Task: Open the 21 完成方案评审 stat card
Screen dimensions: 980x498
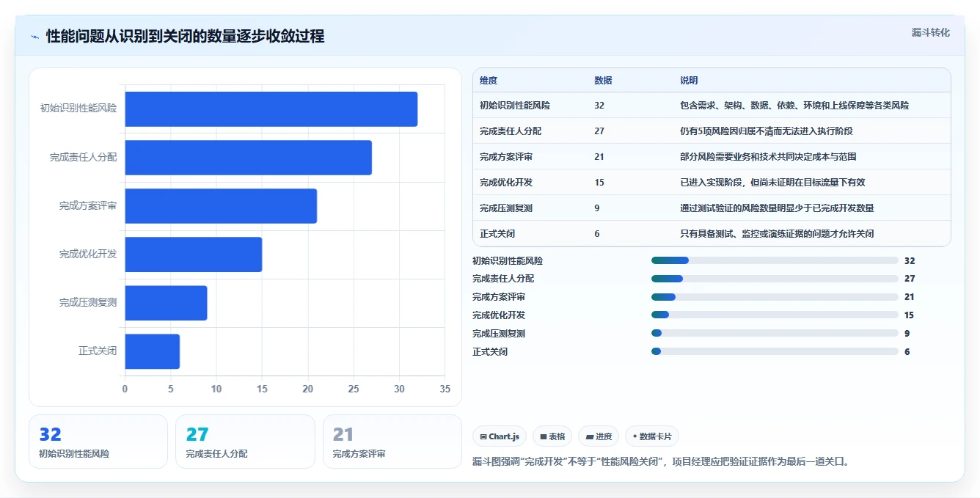Action: tap(392, 442)
